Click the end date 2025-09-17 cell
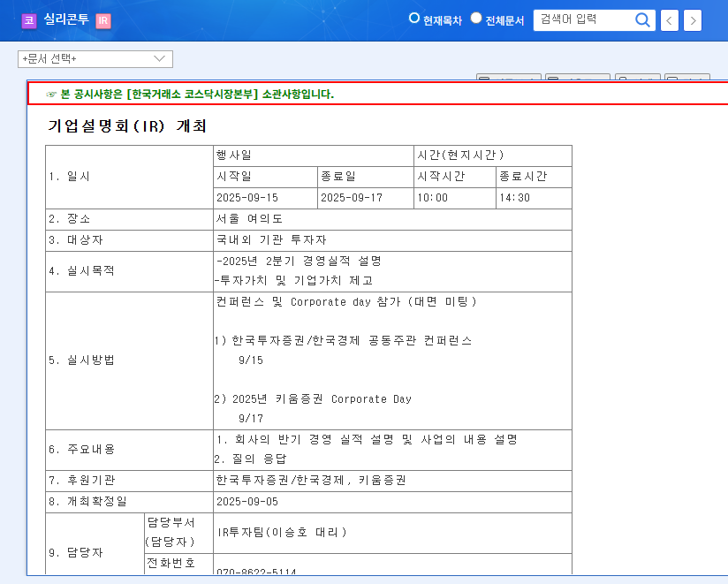 pos(366,198)
